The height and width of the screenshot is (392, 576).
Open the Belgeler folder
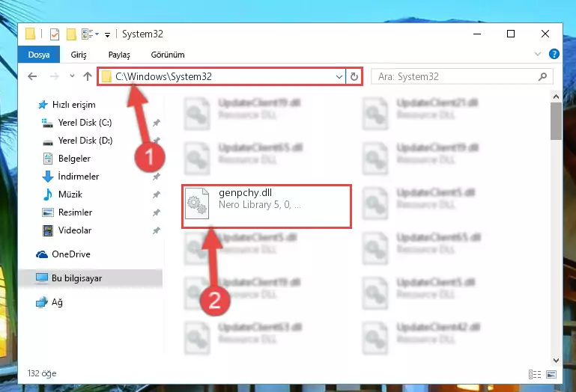pyautogui.click(x=74, y=159)
